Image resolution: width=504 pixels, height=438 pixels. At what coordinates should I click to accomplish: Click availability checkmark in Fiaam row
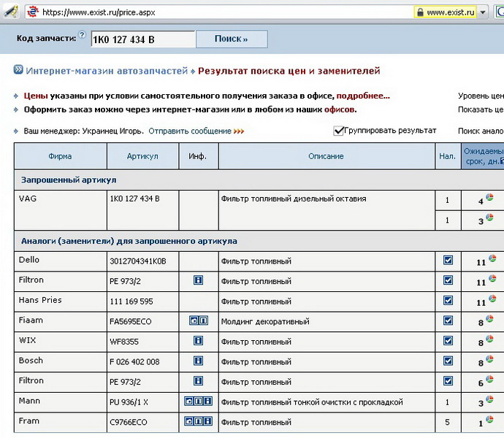tap(448, 320)
